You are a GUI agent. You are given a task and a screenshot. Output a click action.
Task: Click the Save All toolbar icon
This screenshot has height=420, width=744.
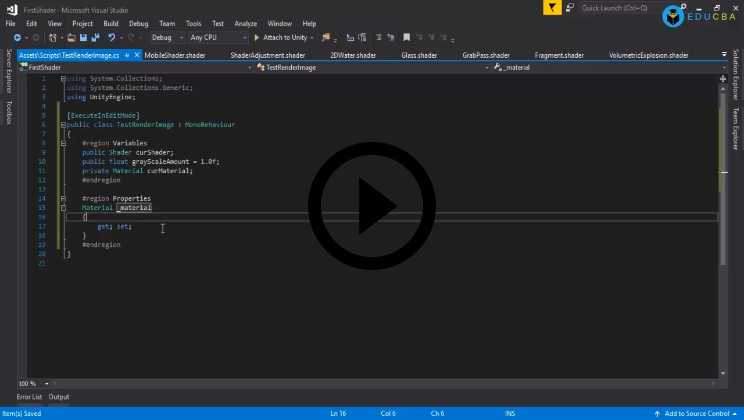(x=94, y=37)
